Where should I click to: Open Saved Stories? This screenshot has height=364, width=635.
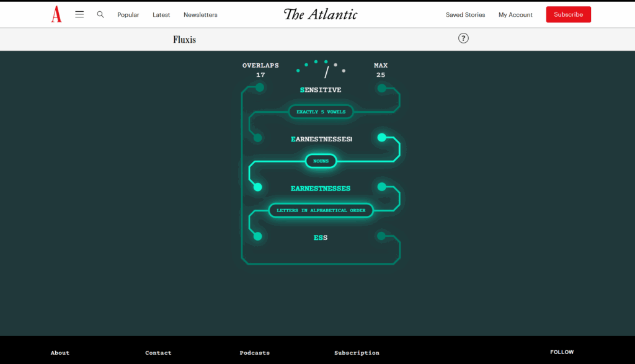click(x=465, y=14)
